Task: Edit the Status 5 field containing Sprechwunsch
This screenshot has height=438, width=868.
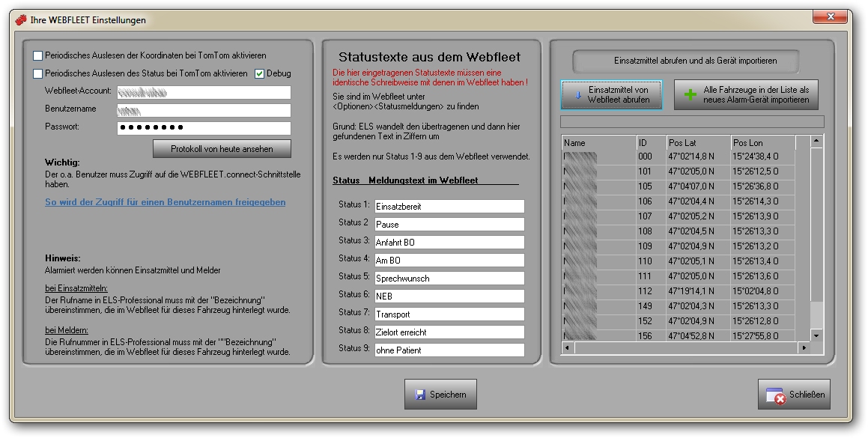Action: (x=449, y=279)
